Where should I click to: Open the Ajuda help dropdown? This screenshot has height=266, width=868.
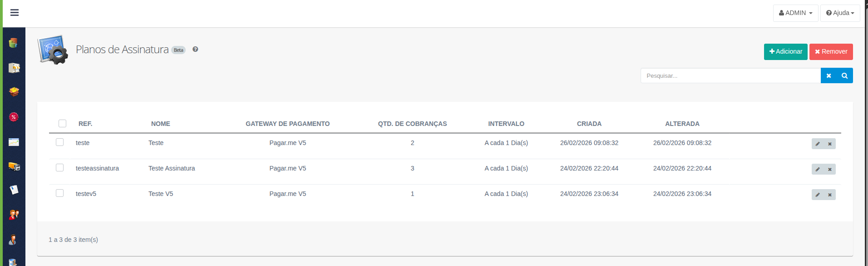840,13
